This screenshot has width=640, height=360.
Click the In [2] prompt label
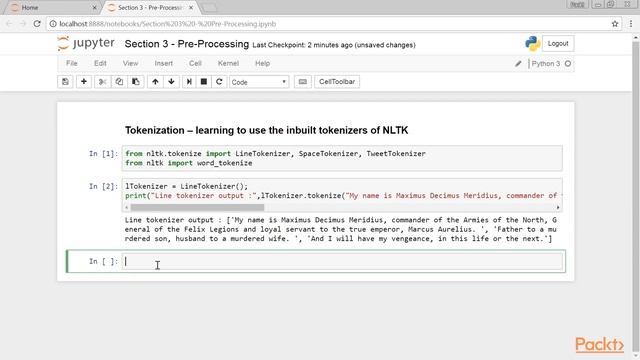pyautogui.click(x=103, y=186)
